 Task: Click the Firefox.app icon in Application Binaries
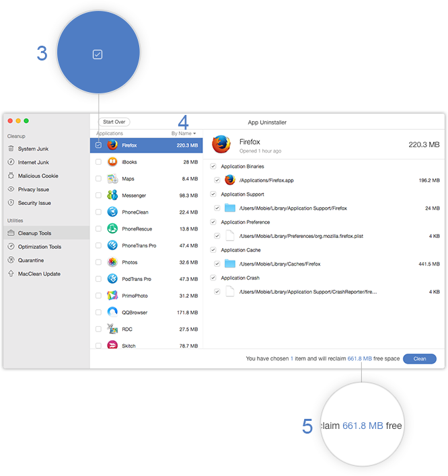230,180
